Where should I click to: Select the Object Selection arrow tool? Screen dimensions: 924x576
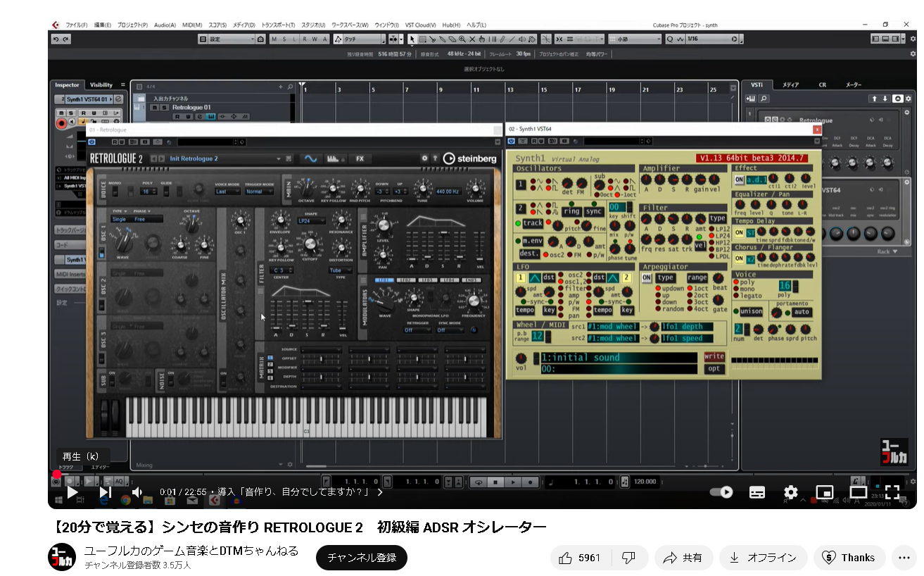point(412,39)
